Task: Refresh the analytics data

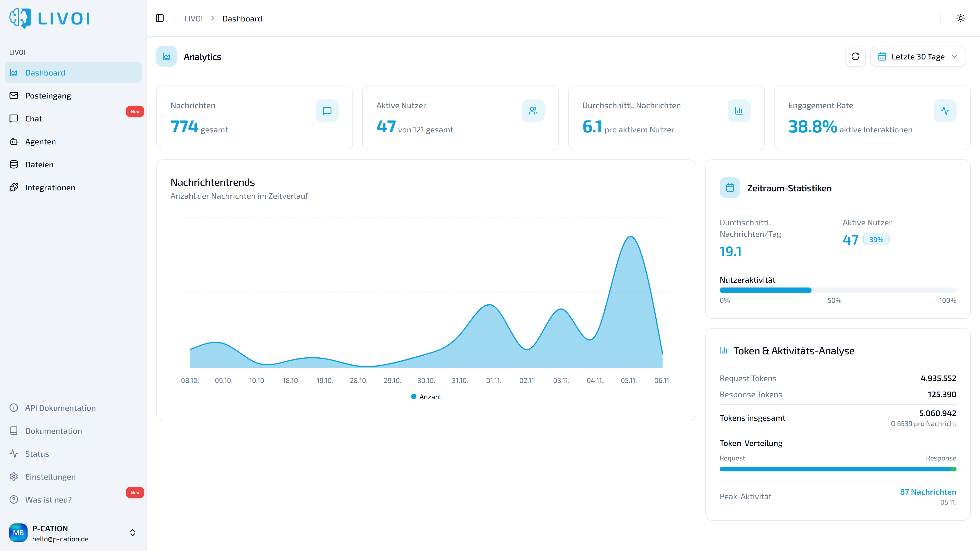Action: pyautogui.click(x=856, y=56)
